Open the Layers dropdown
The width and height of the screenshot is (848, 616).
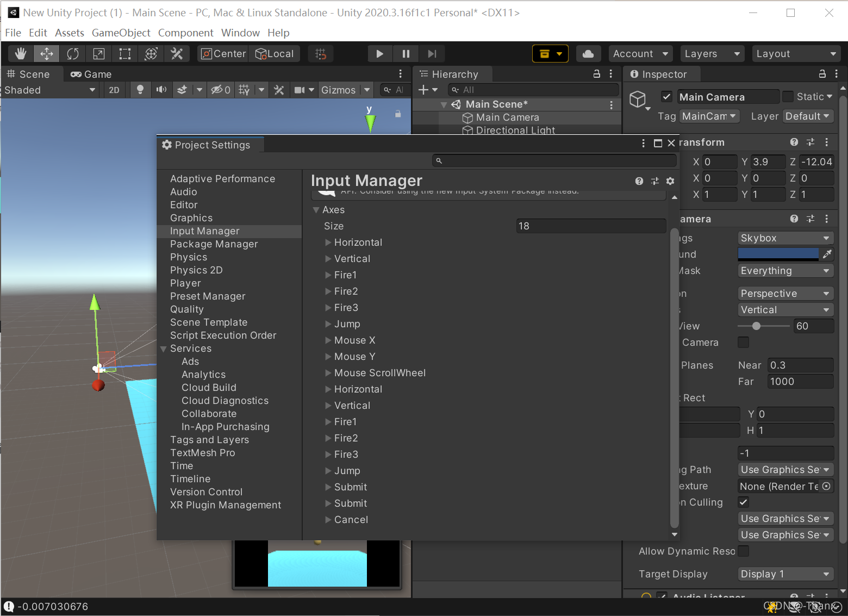(712, 54)
